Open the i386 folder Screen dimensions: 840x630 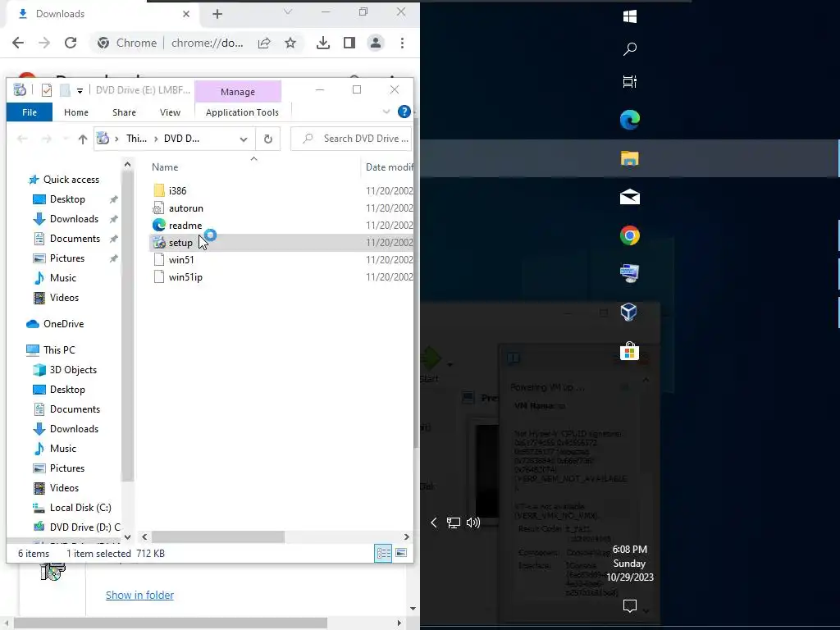click(x=177, y=190)
